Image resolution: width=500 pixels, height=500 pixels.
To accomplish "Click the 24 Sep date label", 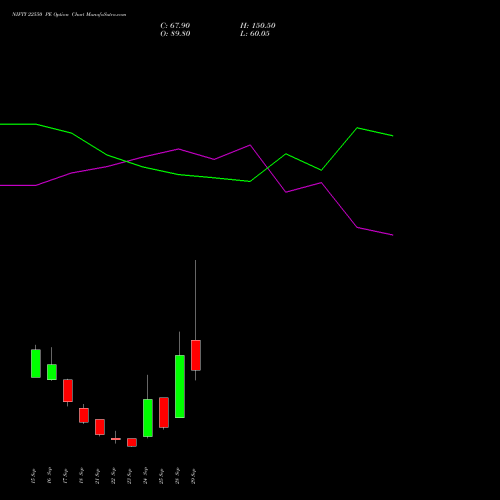I will pos(145,476).
